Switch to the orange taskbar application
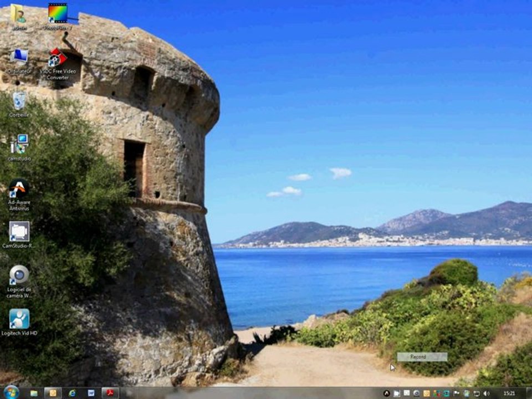This screenshot has height=399, width=532. [53, 393]
